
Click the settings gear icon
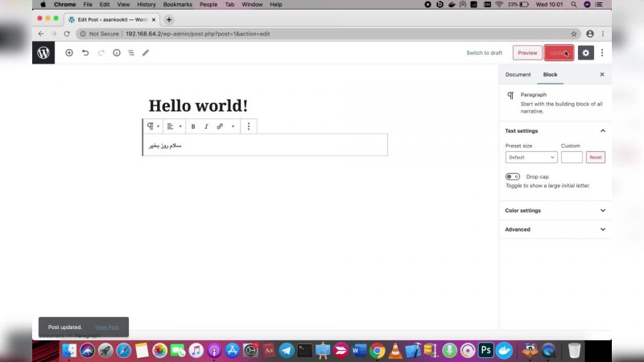point(585,53)
